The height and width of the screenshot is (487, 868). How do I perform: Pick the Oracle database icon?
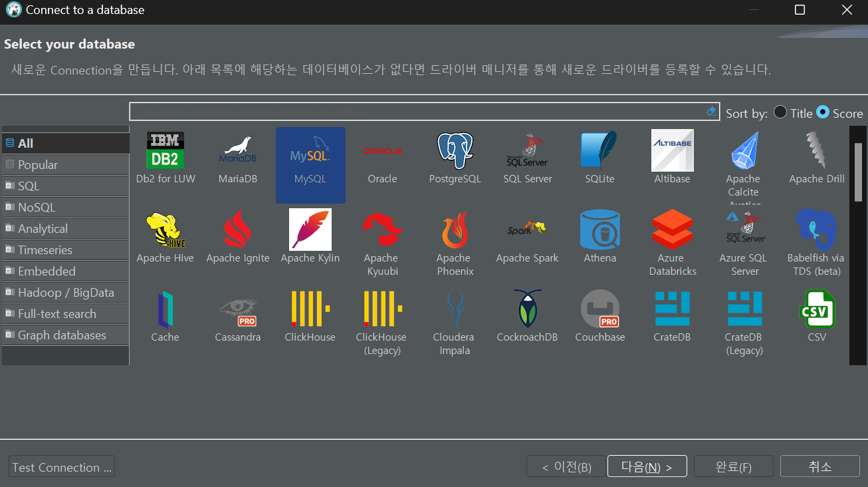click(x=383, y=151)
